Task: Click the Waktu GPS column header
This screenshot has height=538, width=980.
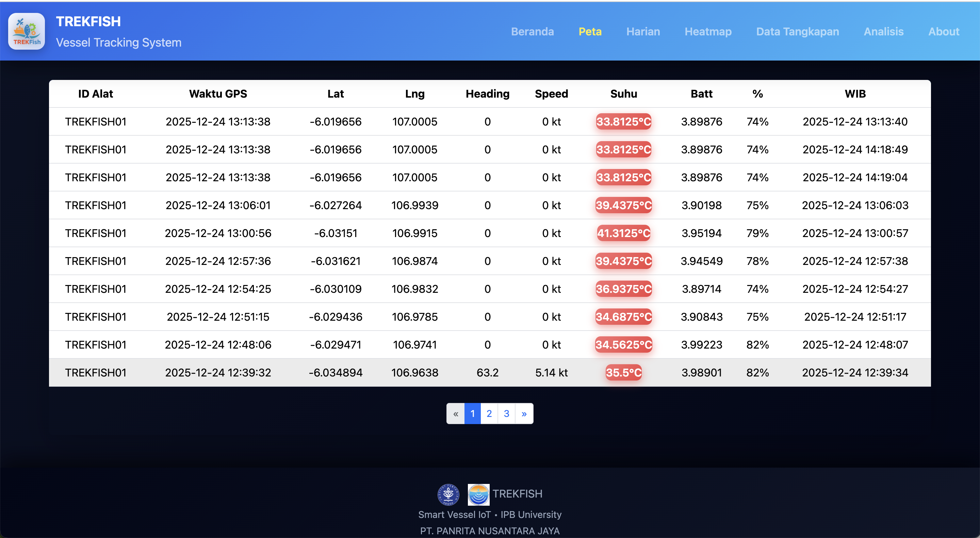Action: coord(218,94)
